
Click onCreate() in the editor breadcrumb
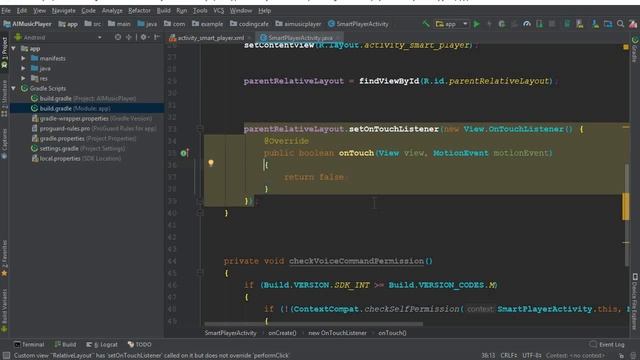pyautogui.click(x=282, y=333)
